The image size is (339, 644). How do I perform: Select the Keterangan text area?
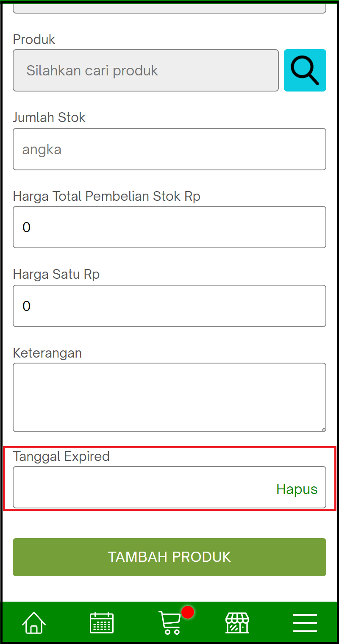[x=169, y=397]
